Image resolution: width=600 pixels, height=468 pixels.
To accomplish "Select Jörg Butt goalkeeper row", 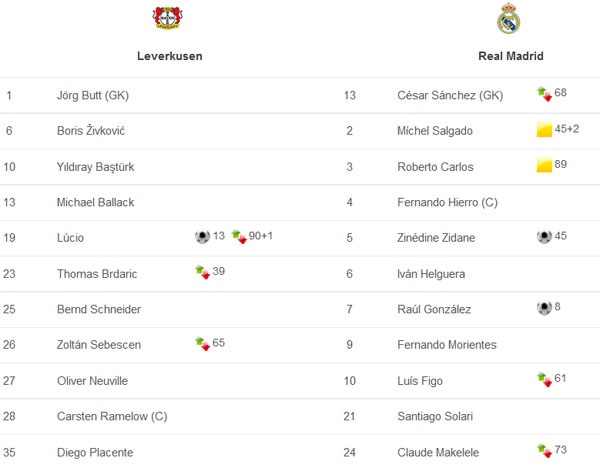I will [x=94, y=95].
